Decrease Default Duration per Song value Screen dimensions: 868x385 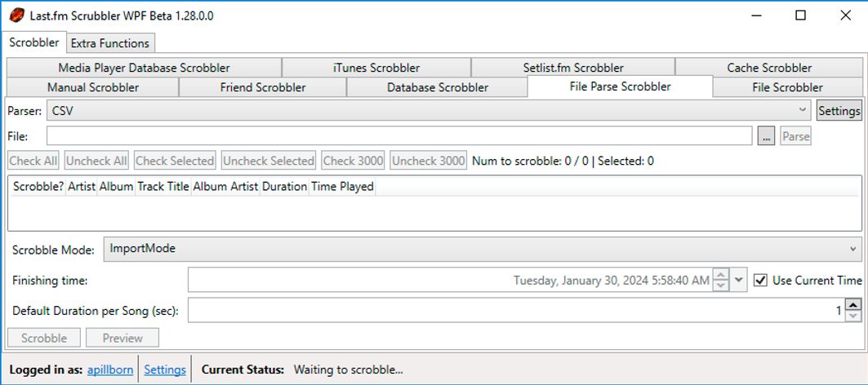tap(854, 316)
